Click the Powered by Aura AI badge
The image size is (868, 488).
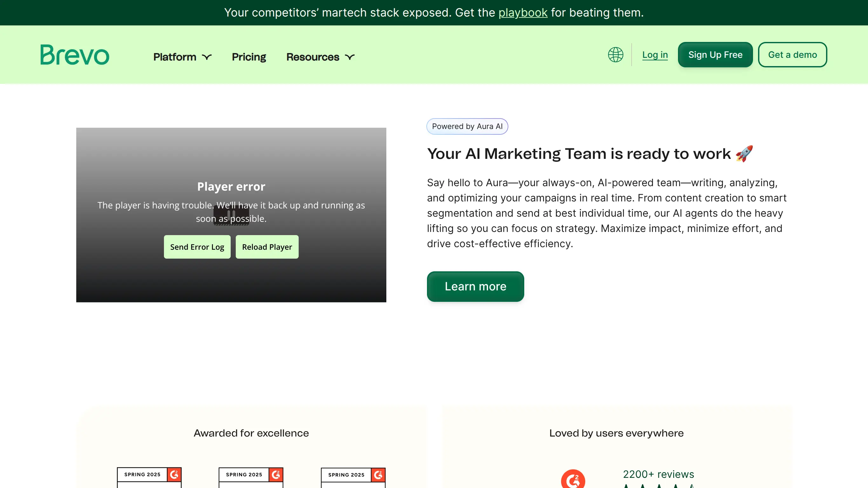(x=467, y=126)
